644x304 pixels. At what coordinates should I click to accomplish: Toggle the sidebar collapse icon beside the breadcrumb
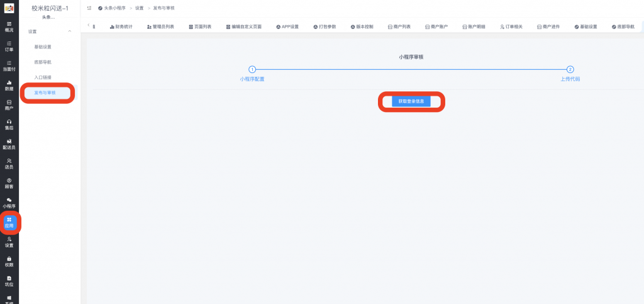pyautogui.click(x=89, y=8)
